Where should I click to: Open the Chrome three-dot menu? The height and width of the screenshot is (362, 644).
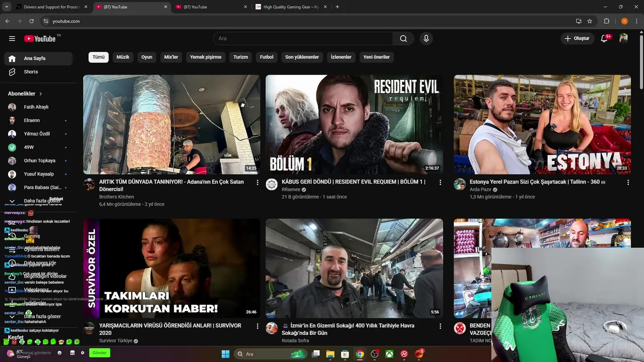click(x=636, y=21)
